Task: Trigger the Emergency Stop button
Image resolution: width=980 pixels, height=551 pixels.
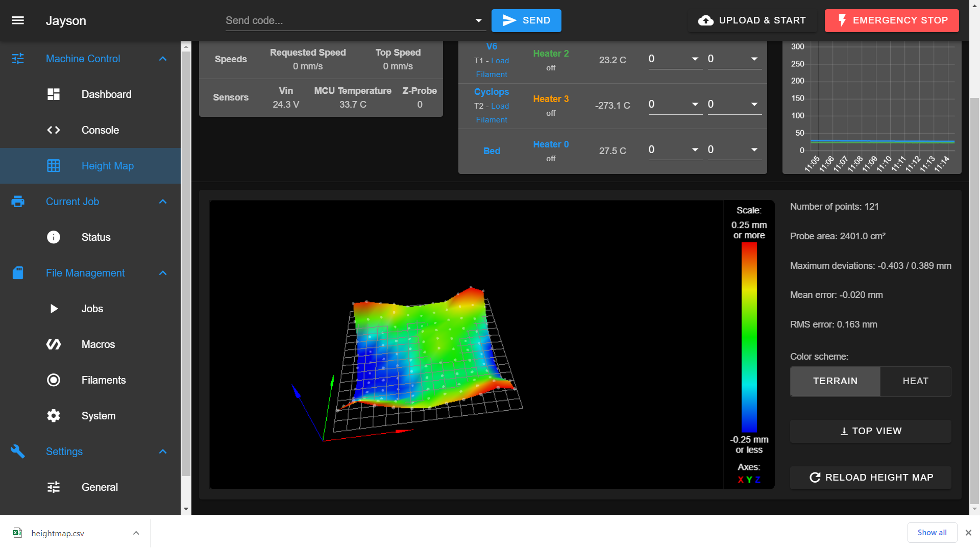Action: (892, 20)
